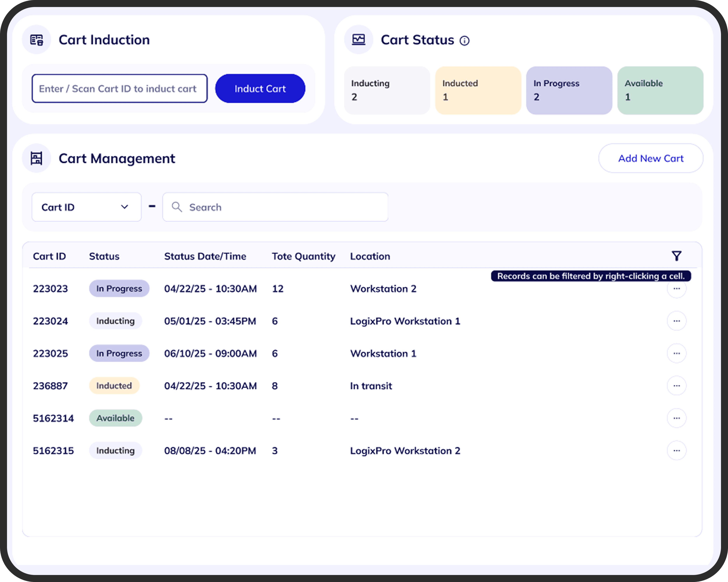The height and width of the screenshot is (582, 728).
Task: Focus the Enter / Scan Cart ID field
Action: (x=120, y=88)
